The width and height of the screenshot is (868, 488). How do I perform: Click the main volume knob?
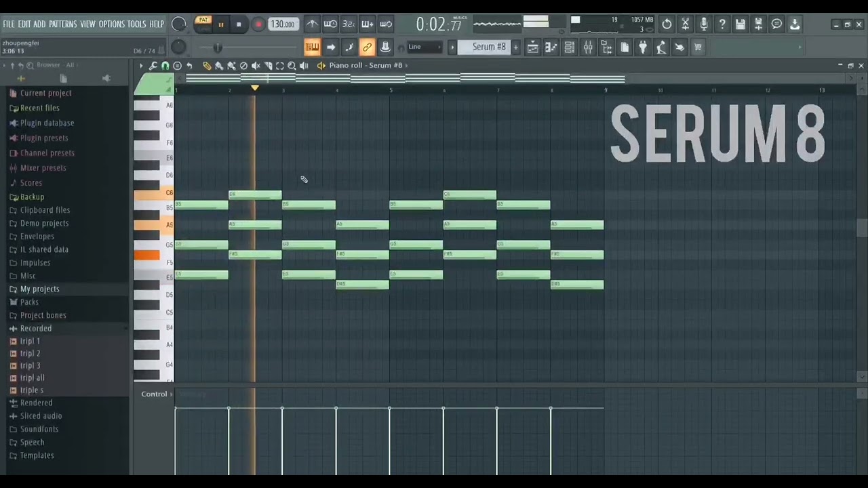(x=179, y=24)
